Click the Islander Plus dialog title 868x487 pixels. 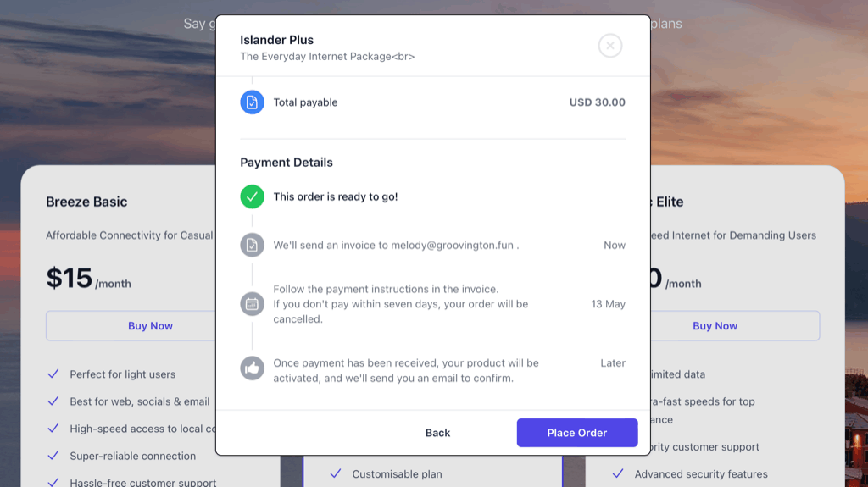pyautogui.click(x=276, y=40)
